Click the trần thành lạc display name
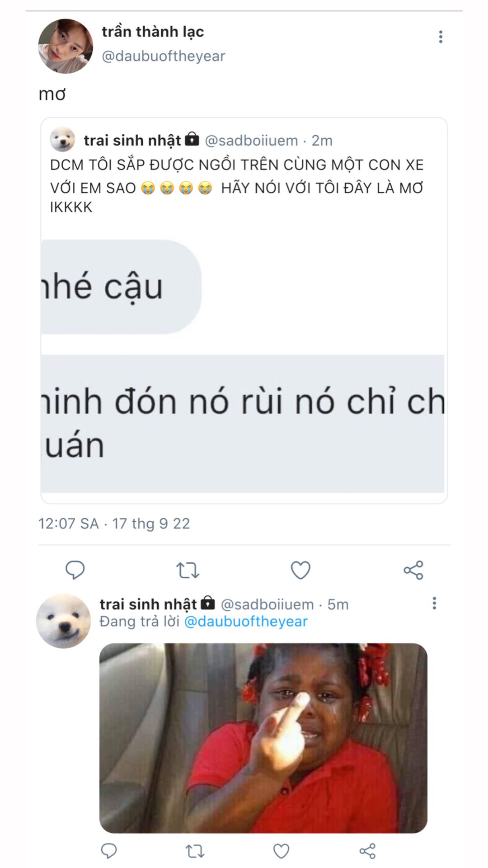Viewport: 488px width, 868px height. [x=153, y=32]
